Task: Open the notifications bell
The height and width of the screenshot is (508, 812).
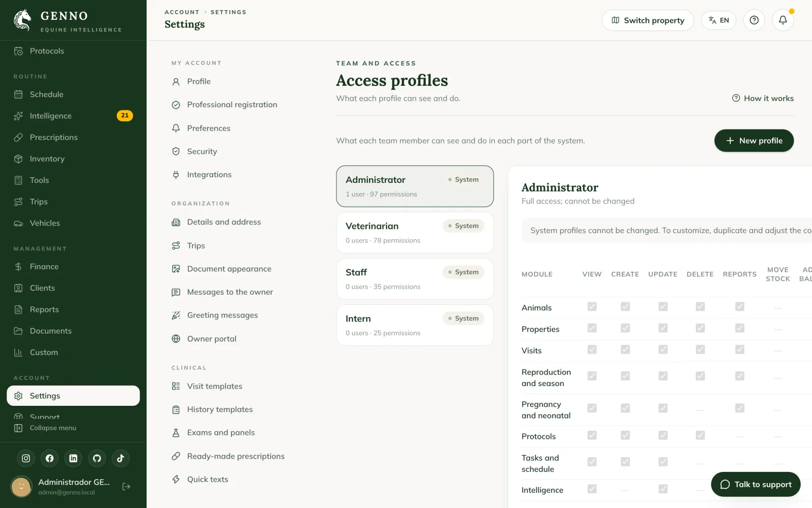Action: pos(783,20)
